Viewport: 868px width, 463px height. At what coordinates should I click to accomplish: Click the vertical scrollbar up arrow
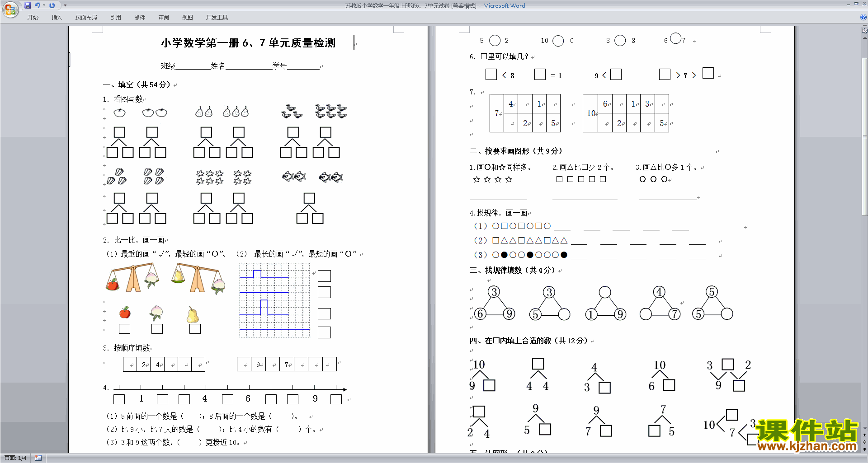tap(865, 37)
